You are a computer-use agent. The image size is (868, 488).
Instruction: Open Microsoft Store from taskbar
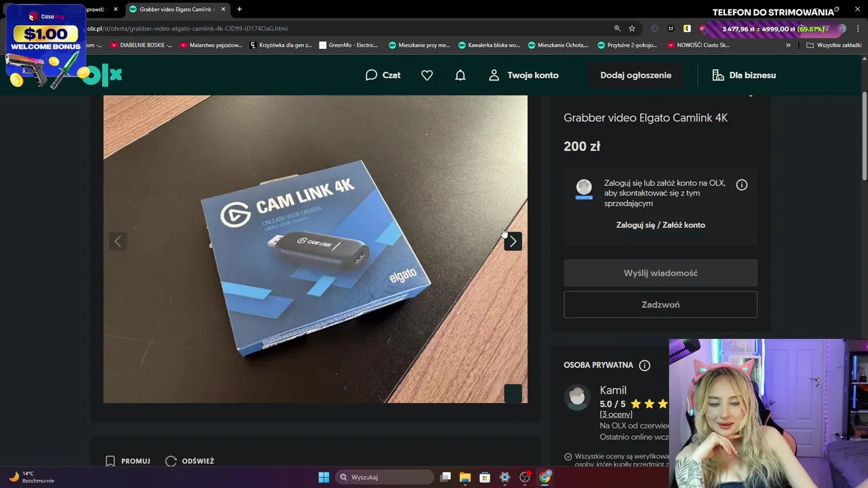(x=485, y=477)
